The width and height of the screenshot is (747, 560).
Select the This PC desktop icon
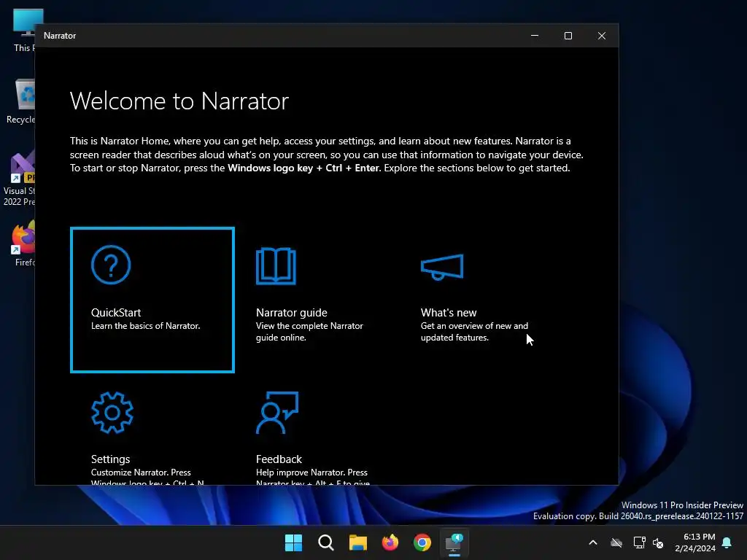tap(23, 31)
